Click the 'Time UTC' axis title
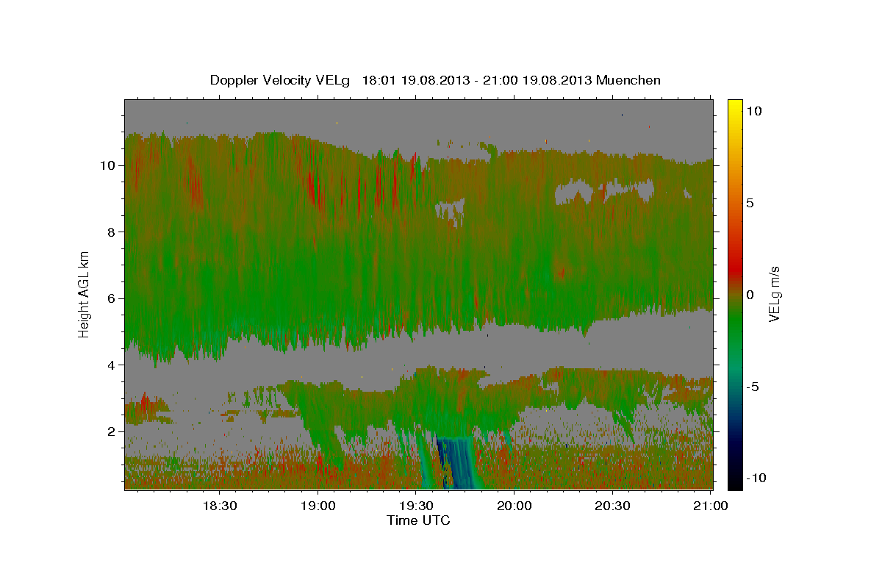 tap(418, 520)
